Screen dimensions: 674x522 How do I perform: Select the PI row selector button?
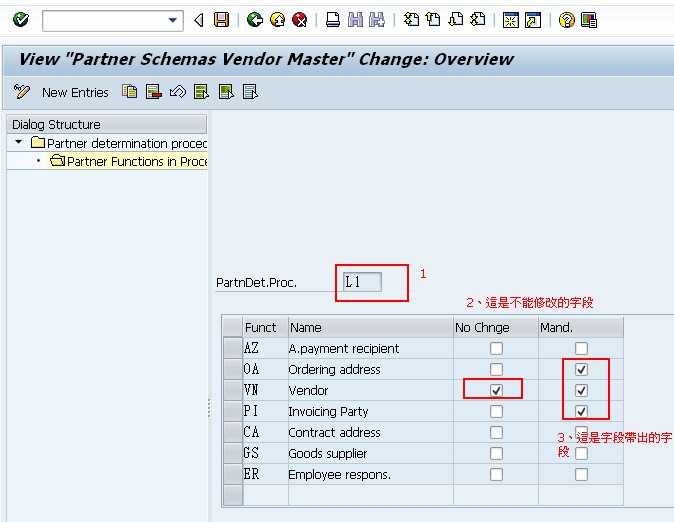coord(233,411)
